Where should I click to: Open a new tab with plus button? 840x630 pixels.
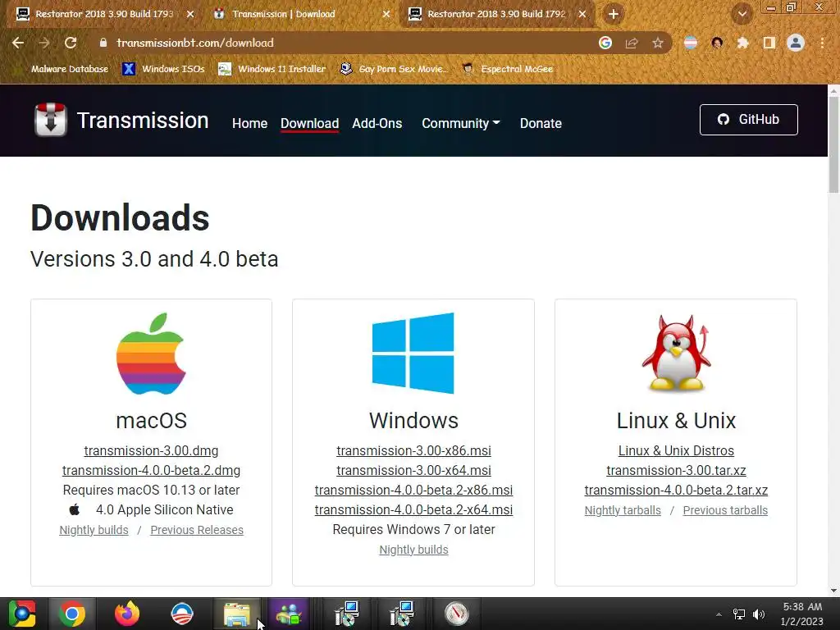tap(614, 15)
